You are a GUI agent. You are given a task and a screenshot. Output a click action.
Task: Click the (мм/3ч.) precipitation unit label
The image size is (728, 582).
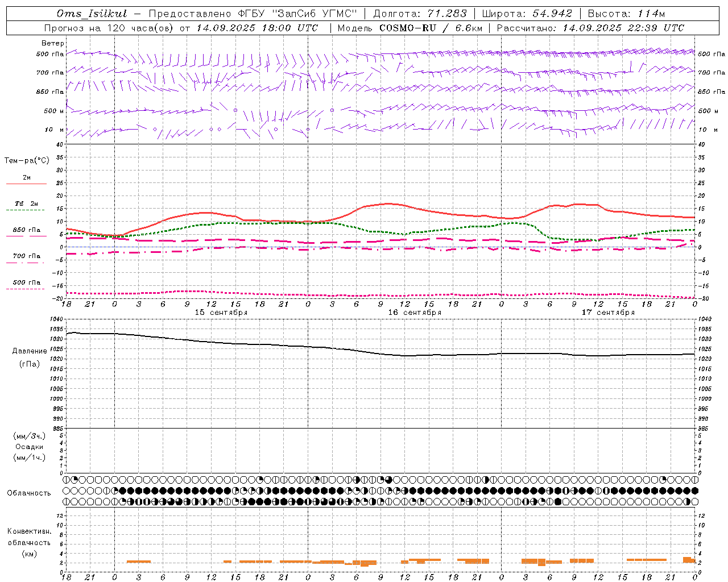click(x=29, y=436)
